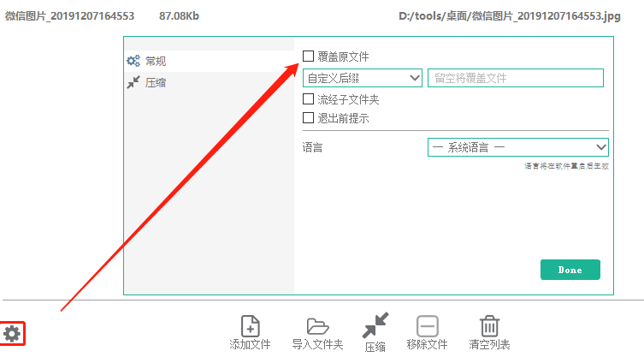Select the 常规 general settings tab
The width and height of the screenshot is (644, 357).
(x=209, y=62)
